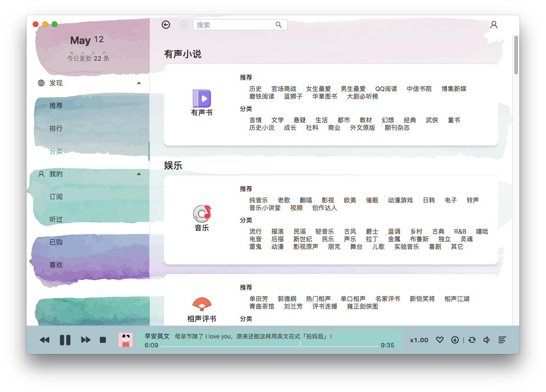Toggle the repeat loop mode icon
Image resolution: width=546 pixels, height=392 pixels.
[472, 340]
